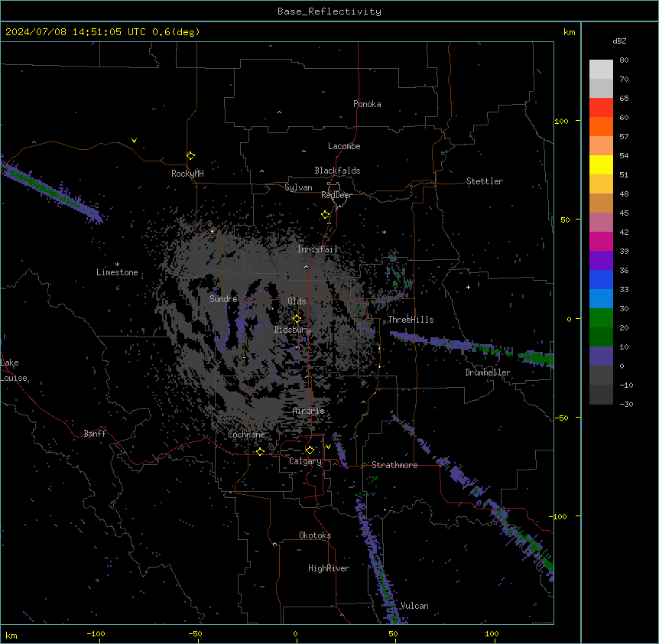Click the Ponoka city label
The width and height of the screenshot is (659, 644).
pos(367,104)
